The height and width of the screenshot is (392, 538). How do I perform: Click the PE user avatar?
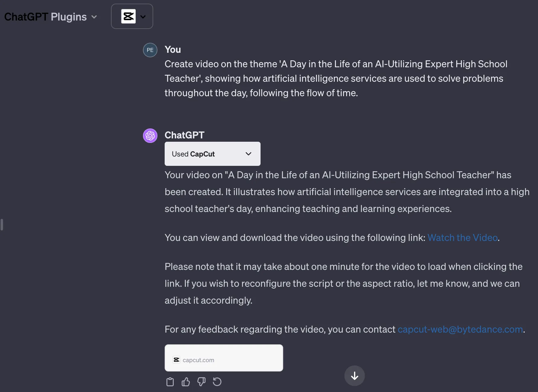[150, 50]
